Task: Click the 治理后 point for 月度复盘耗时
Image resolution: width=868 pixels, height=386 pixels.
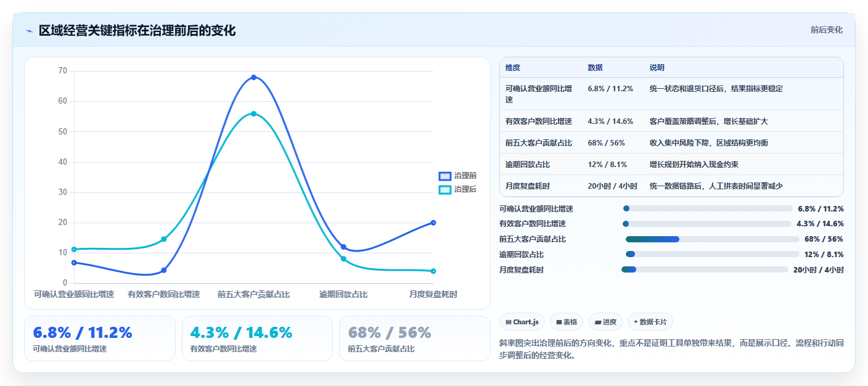Action: point(433,271)
